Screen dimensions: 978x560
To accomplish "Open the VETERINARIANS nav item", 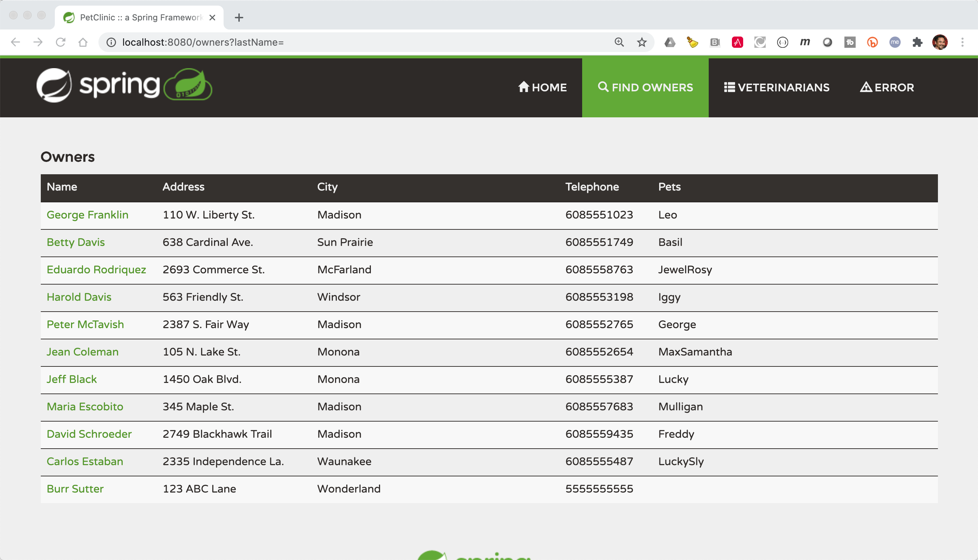I will pyautogui.click(x=777, y=87).
